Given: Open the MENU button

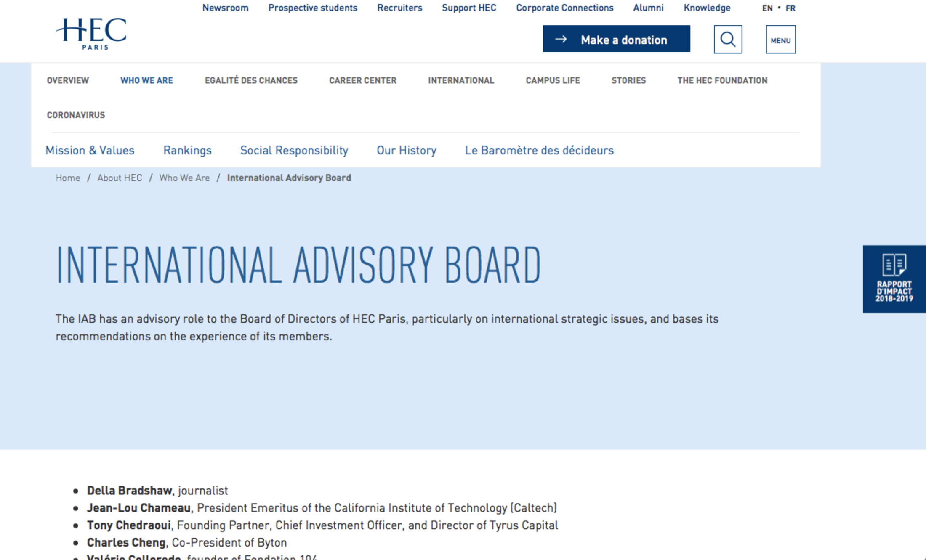Looking at the screenshot, I should (780, 40).
